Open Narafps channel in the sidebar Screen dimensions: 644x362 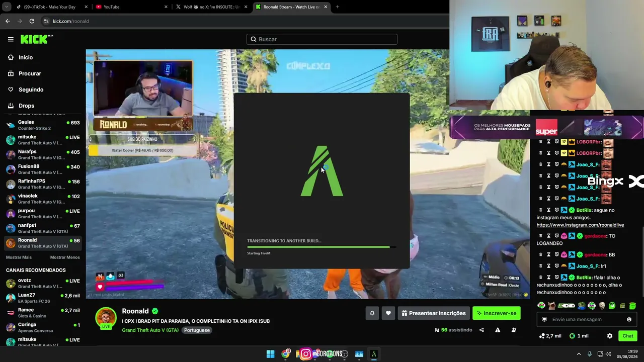tap(43, 155)
